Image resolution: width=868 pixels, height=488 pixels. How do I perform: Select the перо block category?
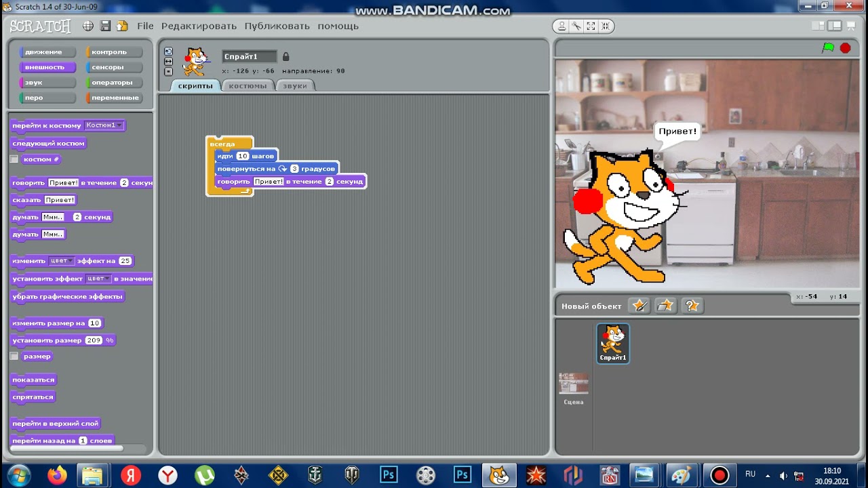tap(47, 98)
